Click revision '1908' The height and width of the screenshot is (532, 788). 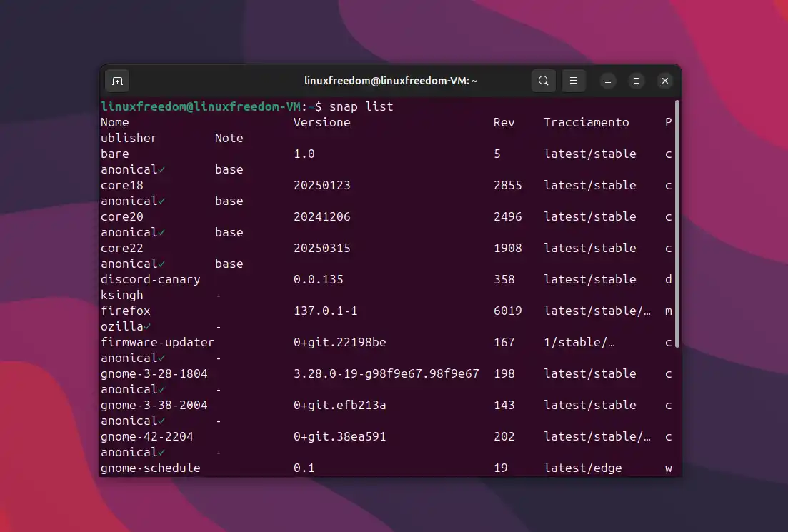pyautogui.click(x=507, y=248)
